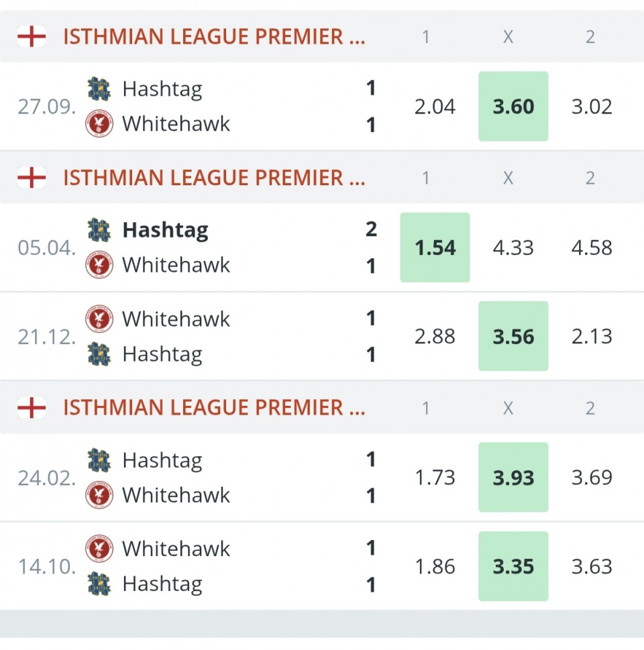Click Whitehawk's crest in the 14.10 match

99,549
